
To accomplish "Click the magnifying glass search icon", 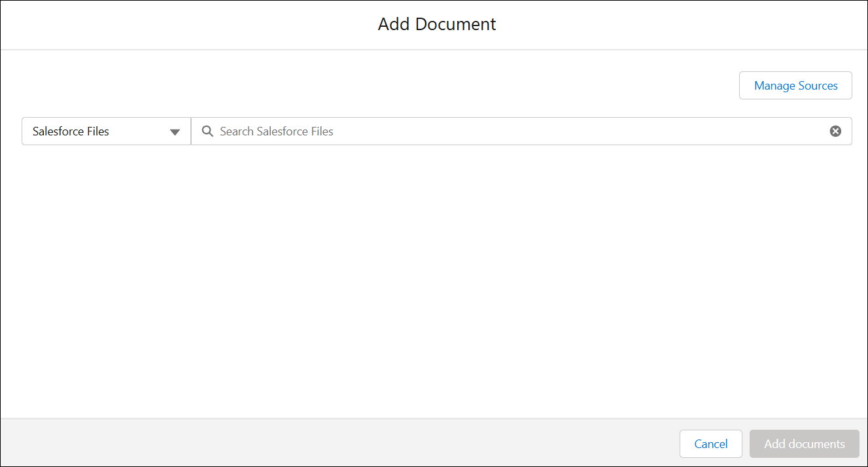I will pyautogui.click(x=207, y=131).
